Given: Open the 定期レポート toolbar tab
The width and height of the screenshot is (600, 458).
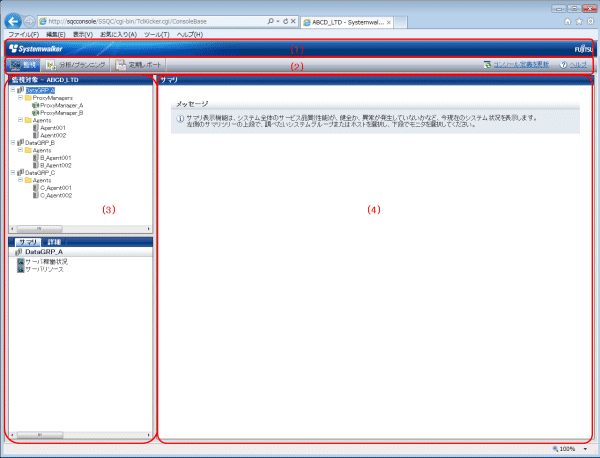Looking at the screenshot, I should (x=139, y=65).
